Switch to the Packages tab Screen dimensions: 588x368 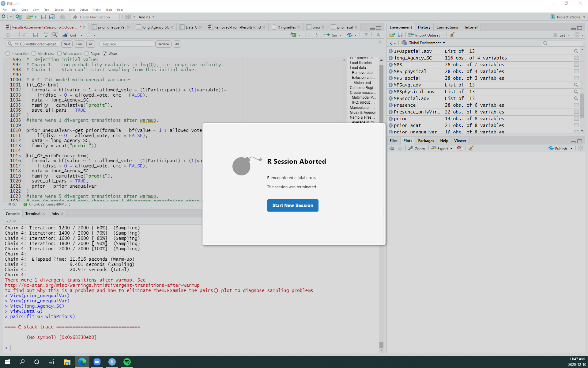coord(426,140)
